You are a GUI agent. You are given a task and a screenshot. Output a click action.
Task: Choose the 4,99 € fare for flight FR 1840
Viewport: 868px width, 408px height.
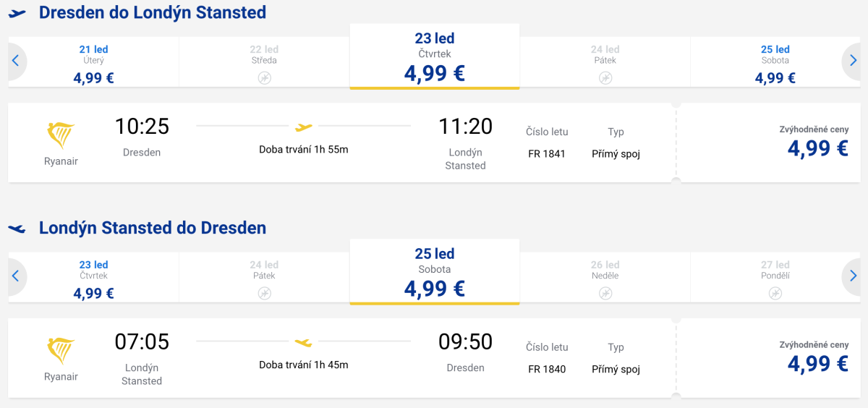pos(817,363)
